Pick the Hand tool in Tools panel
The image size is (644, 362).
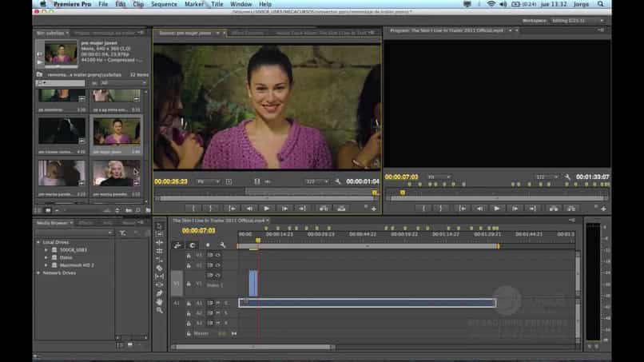point(160,302)
